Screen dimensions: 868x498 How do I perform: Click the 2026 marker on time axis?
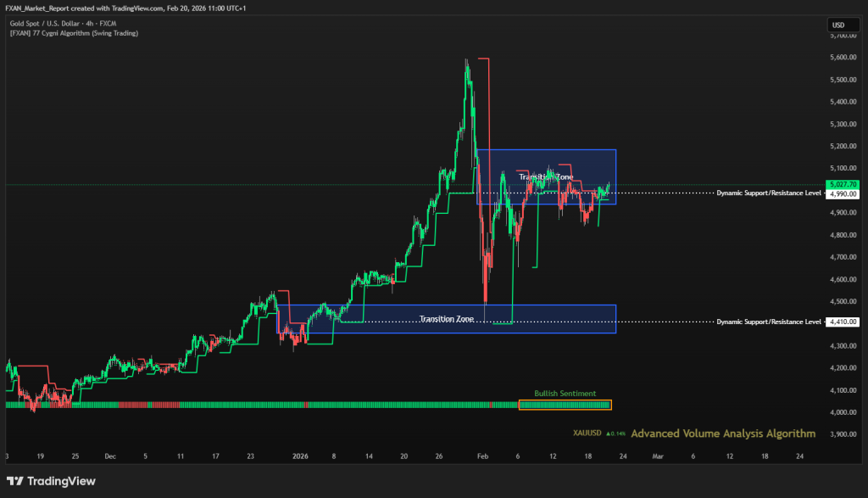(x=300, y=456)
